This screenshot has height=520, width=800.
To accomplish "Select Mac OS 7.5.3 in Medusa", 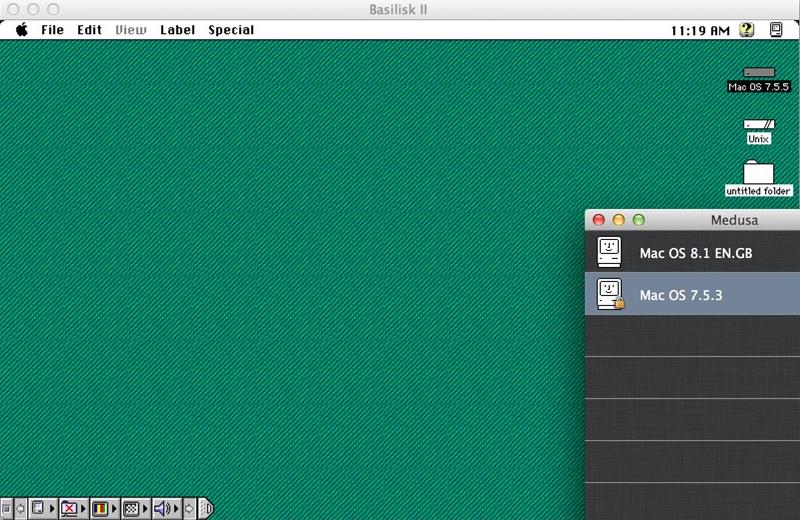I will (692, 294).
